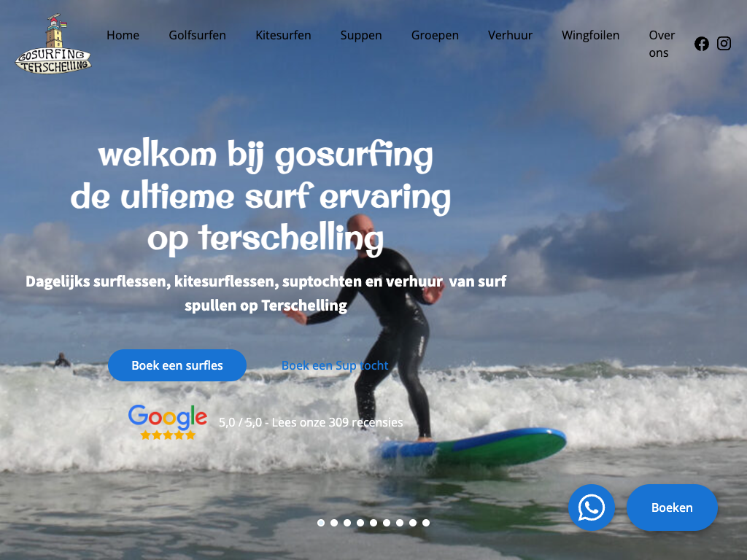Click the GoSurfing Terschelling logo

pos(53,44)
